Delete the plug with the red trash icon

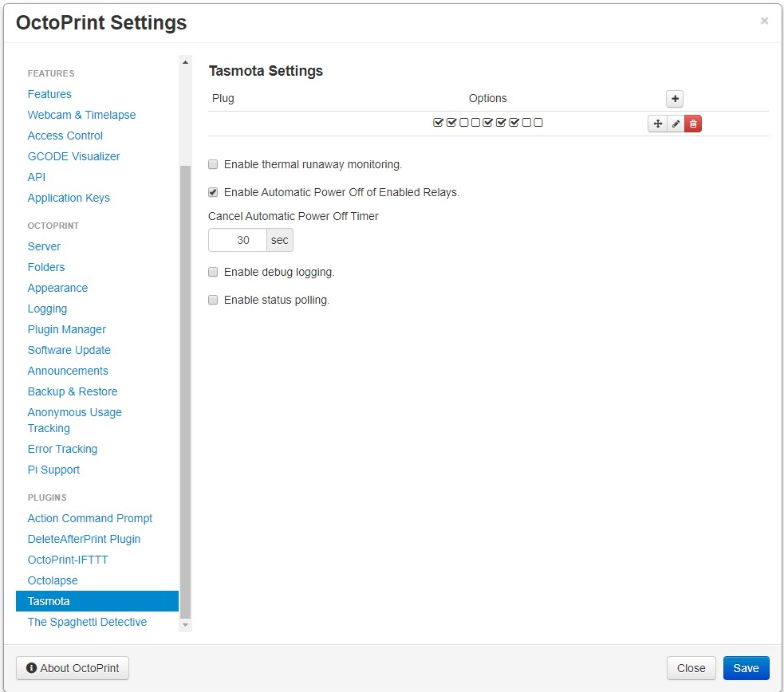[x=693, y=124]
